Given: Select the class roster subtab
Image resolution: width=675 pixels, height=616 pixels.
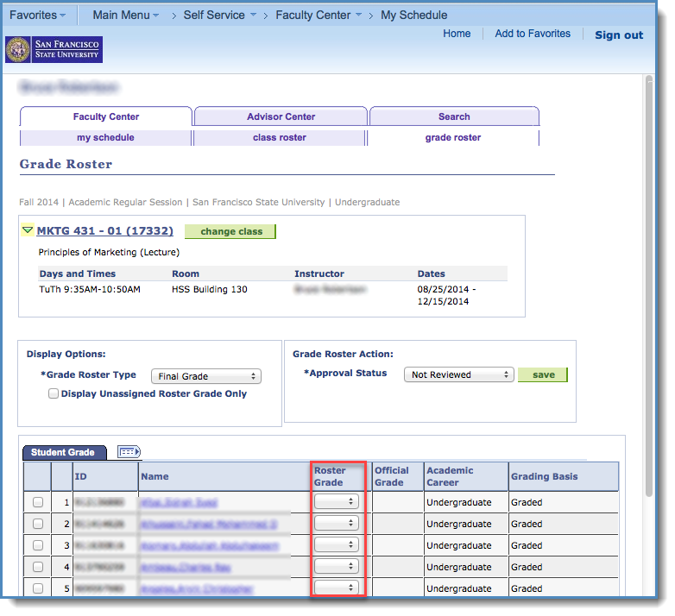Looking at the screenshot, I should [280, 138].
